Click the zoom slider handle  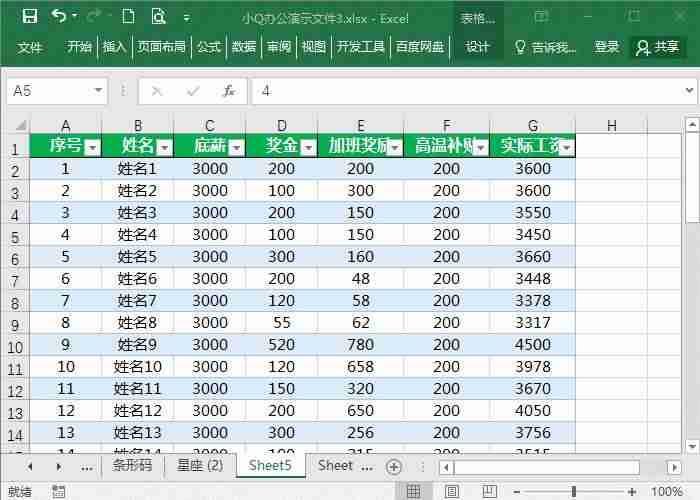574,492
